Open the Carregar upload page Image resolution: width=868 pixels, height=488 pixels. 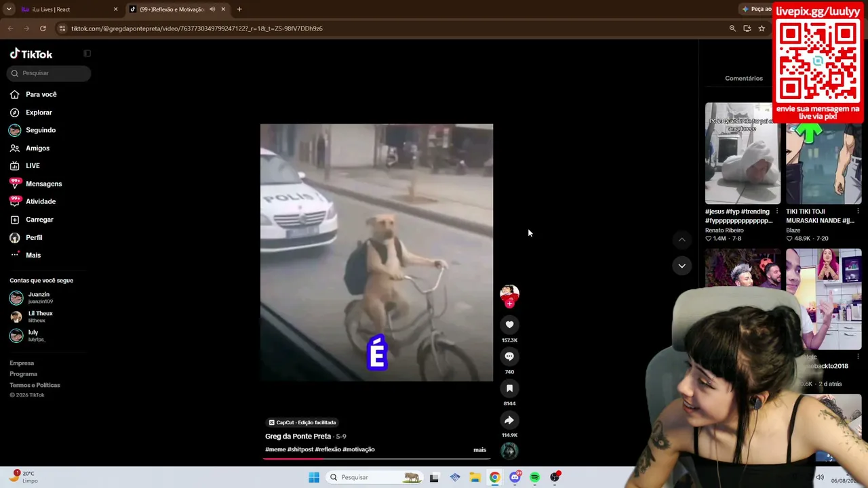(x=31, y=220)
